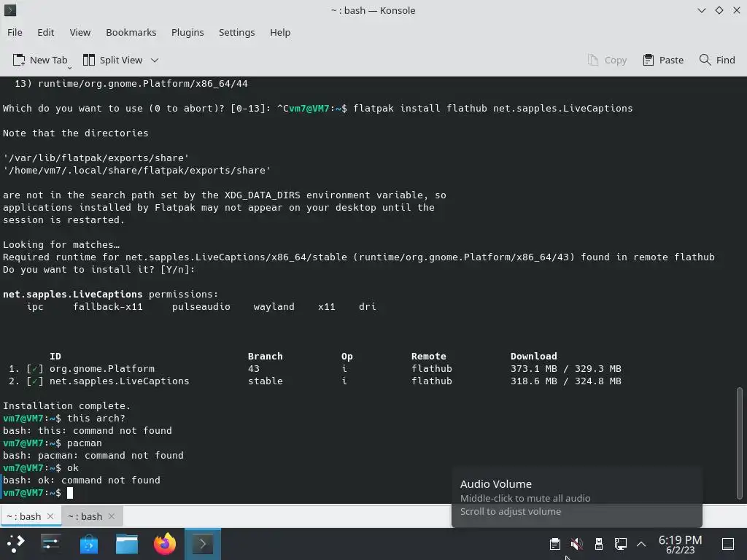Close the Konsole window
Viewport: 747px width, 560px height.
(736, 10)
